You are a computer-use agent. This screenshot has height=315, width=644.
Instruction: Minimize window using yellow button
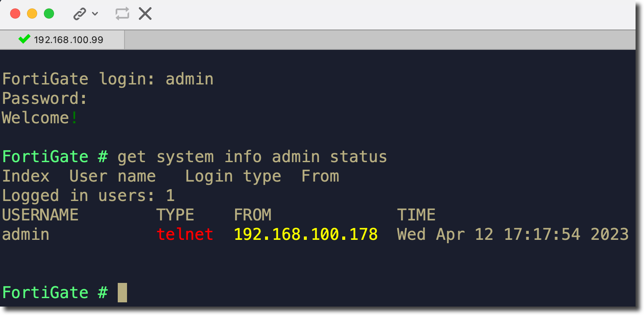pyautogui.click(x=32, y=14)
